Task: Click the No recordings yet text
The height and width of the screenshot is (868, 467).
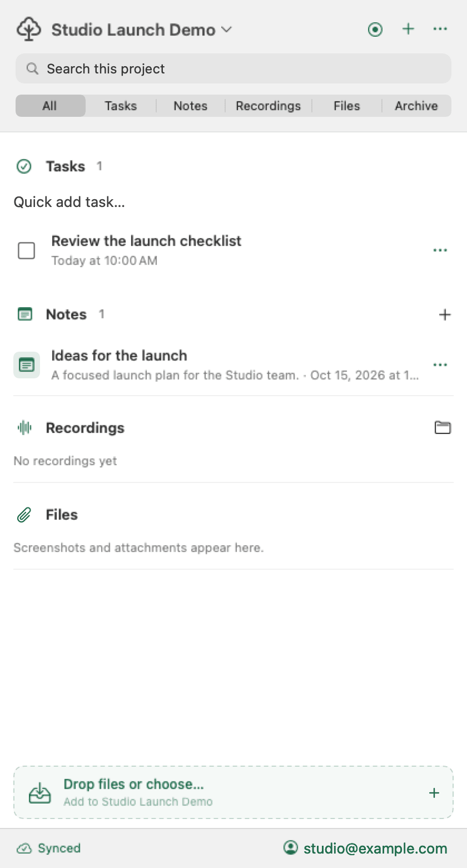Action: (x=65, y=461)
